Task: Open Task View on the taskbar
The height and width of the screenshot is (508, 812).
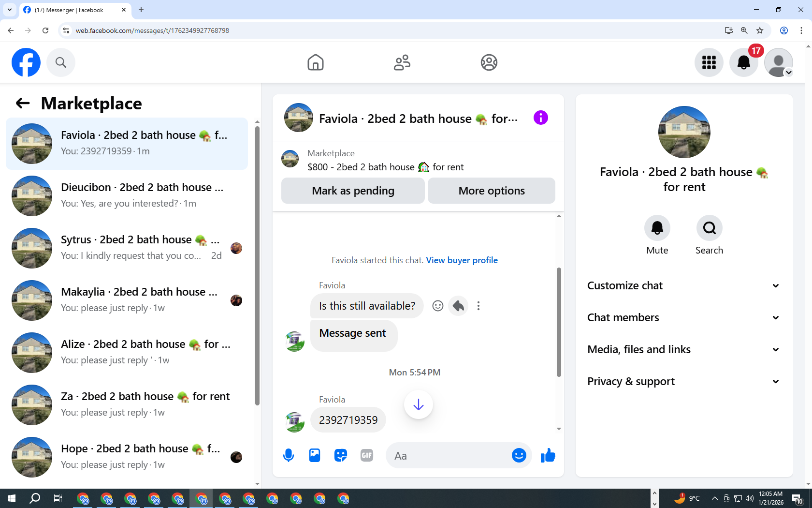Action: 58,498
